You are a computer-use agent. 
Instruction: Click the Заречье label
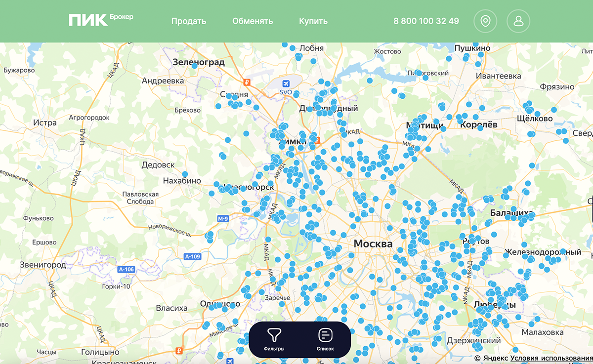[277, 298]
